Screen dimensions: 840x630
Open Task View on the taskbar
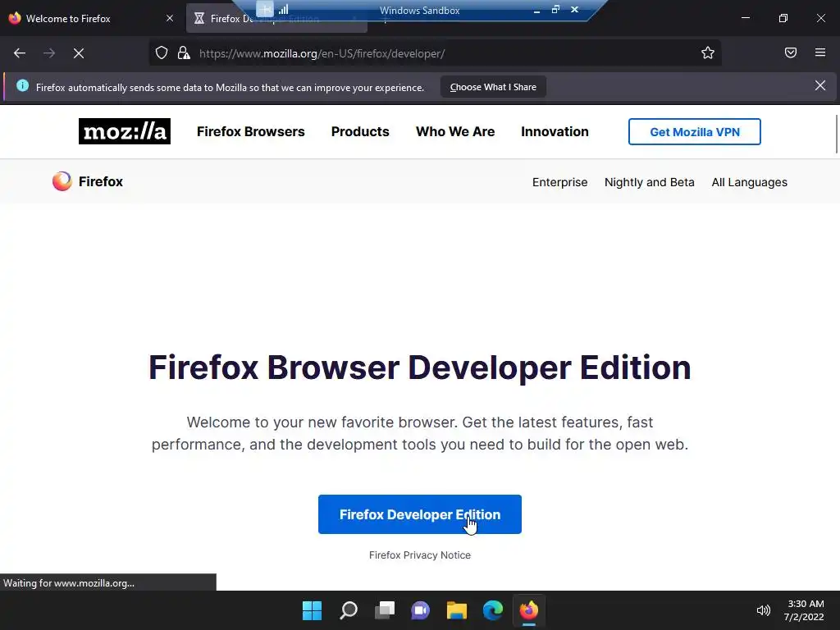(385, 610)
